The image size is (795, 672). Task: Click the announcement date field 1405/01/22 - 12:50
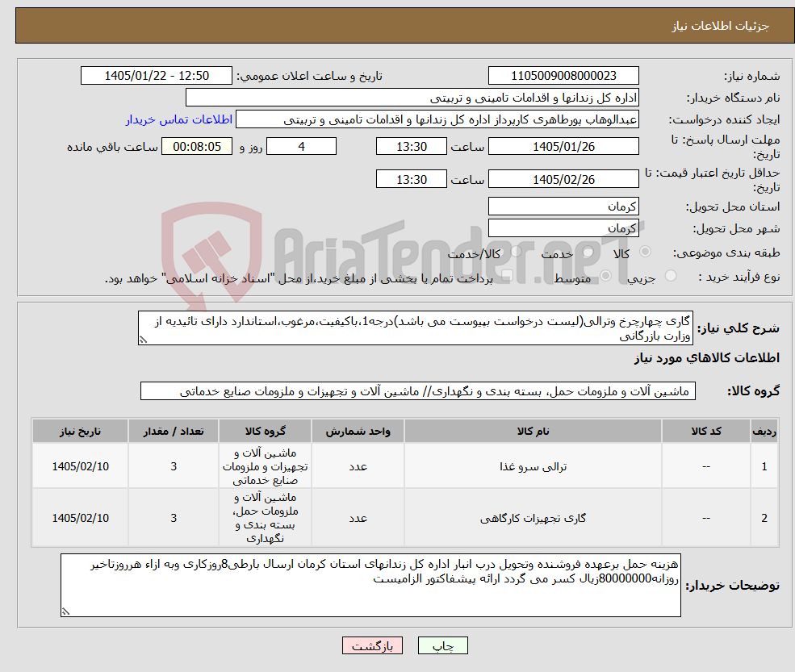156,76
